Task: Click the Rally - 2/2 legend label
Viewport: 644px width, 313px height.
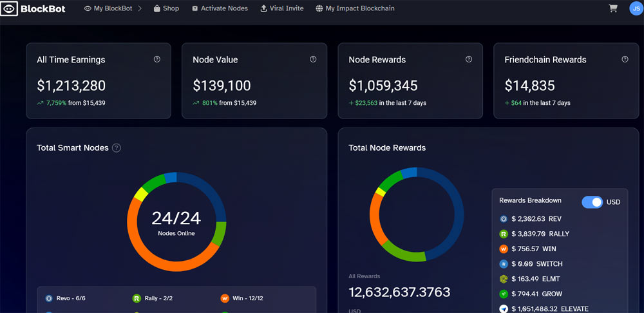Action: [x=158, y=298]
